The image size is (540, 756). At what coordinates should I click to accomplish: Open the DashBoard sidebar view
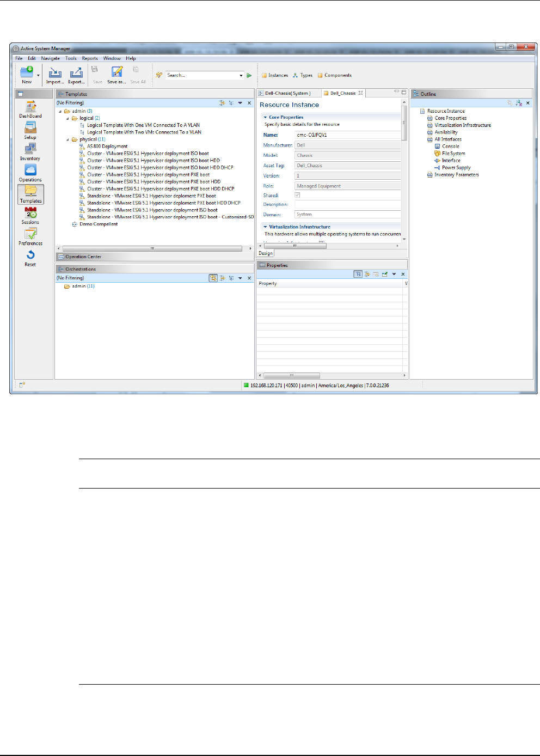[x=30, y=109]
